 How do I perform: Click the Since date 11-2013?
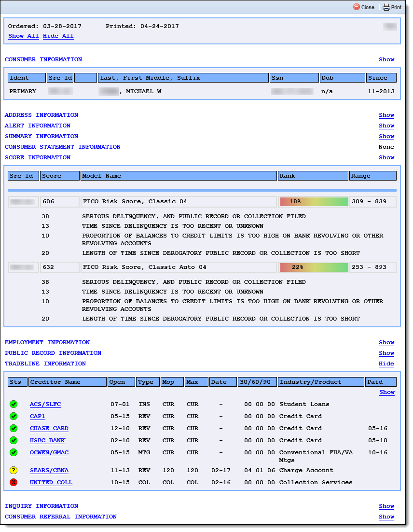tap(381, 91)
